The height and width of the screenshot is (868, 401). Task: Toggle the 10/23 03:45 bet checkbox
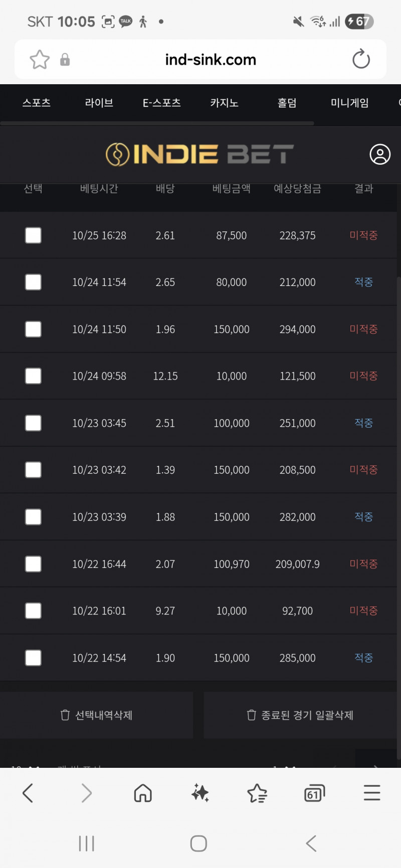pos(33,423)
